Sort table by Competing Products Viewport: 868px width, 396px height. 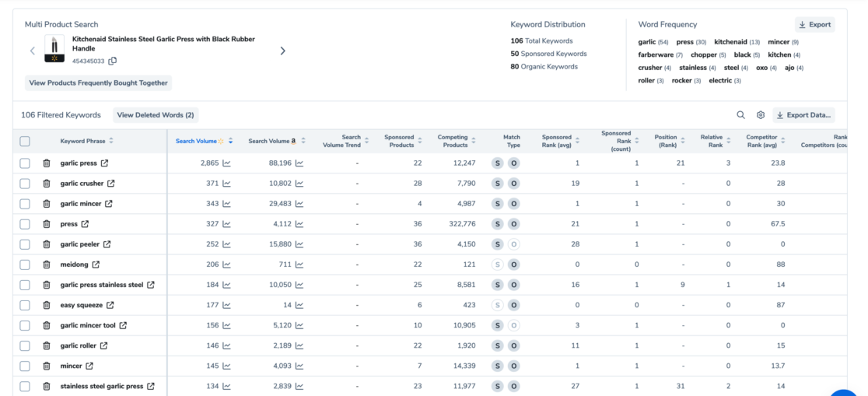(x=475, y=141)
